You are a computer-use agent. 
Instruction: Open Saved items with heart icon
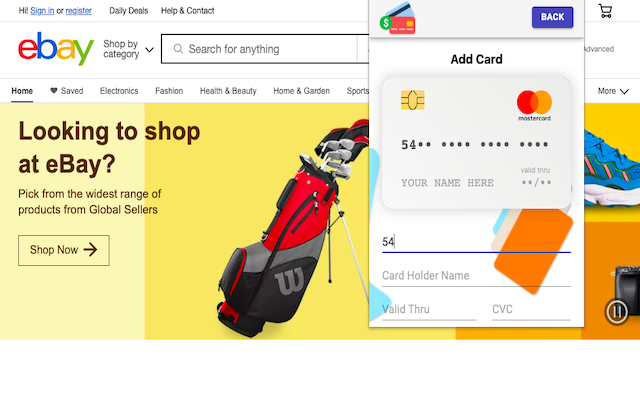(67, 91)
